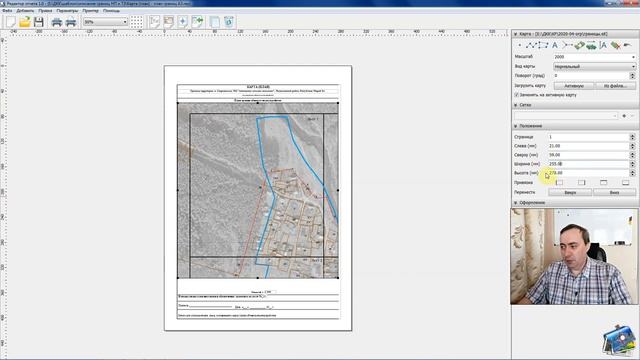Open the Помощь menu

[111, 11]
